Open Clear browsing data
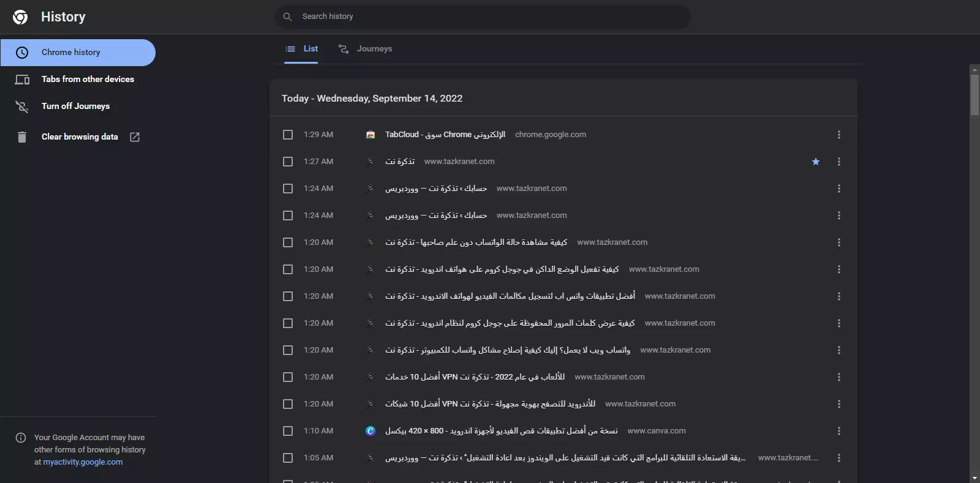Screen dimensions: 980x483 pyautogui.click(x=78, y=137)
